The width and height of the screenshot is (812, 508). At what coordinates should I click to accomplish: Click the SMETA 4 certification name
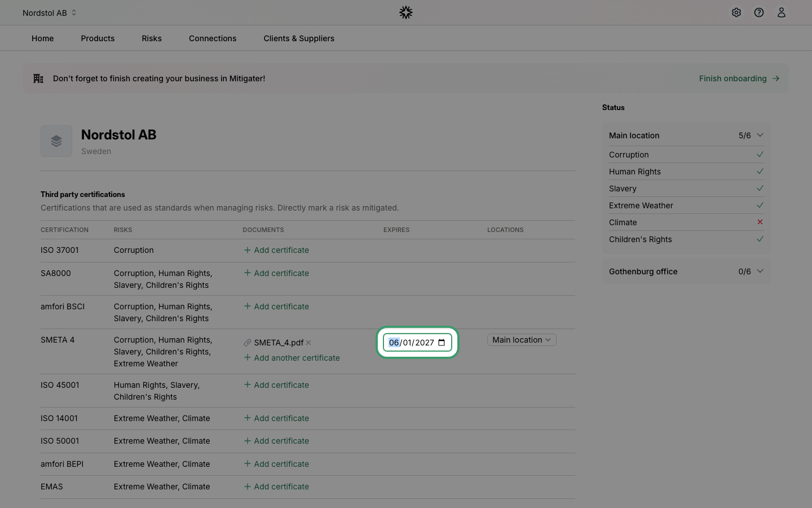58,340
